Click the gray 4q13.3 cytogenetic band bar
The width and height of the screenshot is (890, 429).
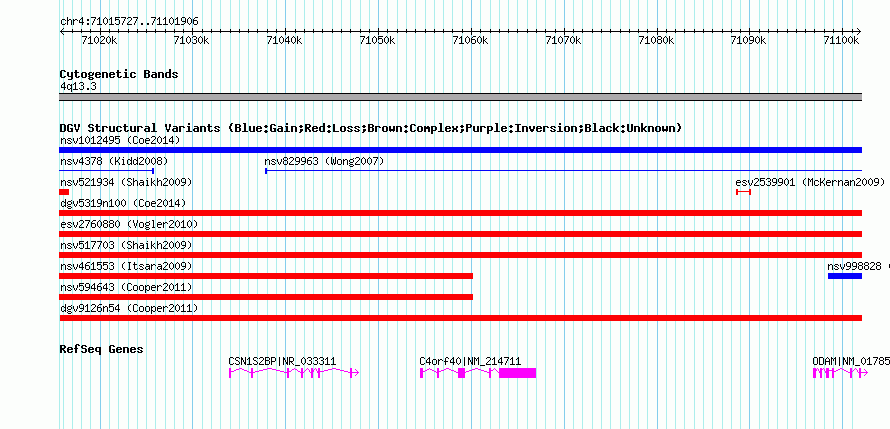pos(460,97)
